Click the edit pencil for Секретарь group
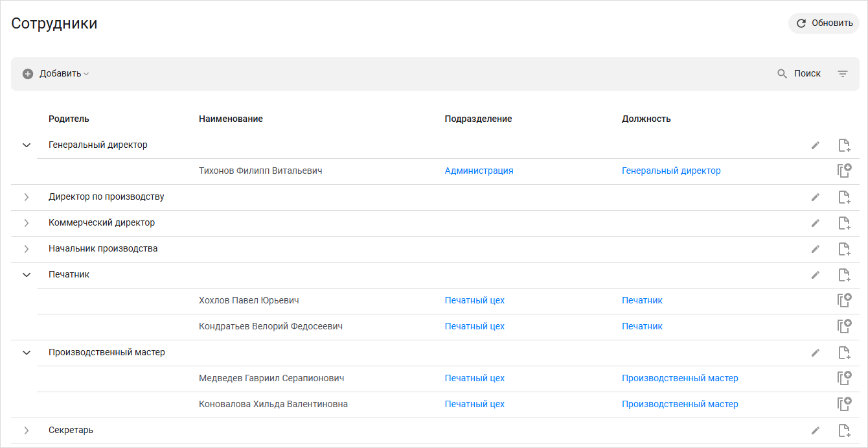 tap(815, 430)
